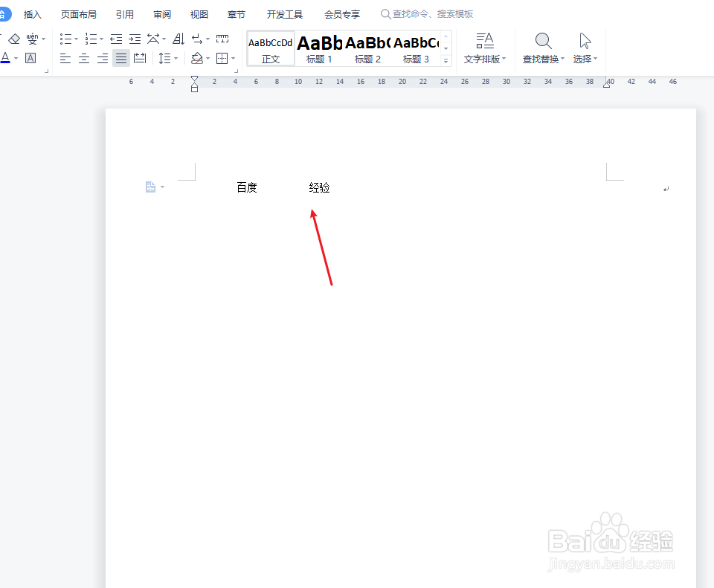
Task: Open font color dropdown arrow
Action: pyautogui.click(x=16, y=58)
